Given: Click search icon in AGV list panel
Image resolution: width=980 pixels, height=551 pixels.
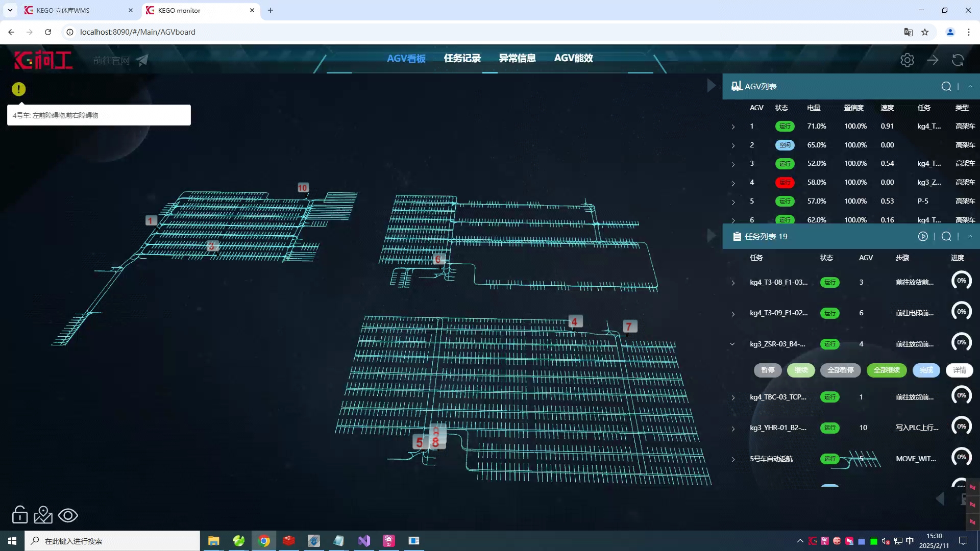Looking at the screenshot, I should 946,87.
